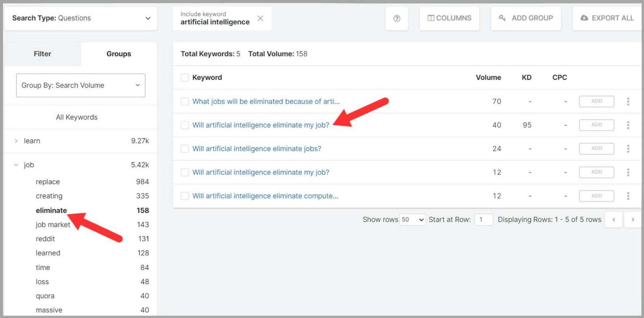Select the Groups tab
The image size is (644, 318).
click(119, 54)
